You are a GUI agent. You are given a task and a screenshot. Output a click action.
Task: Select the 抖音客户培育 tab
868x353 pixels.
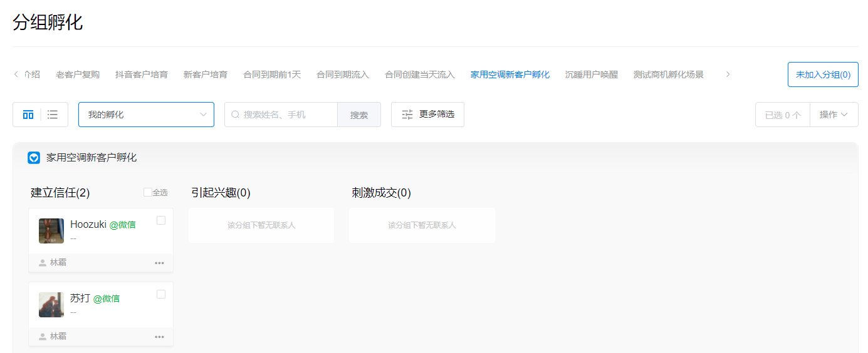coord(142,74)
